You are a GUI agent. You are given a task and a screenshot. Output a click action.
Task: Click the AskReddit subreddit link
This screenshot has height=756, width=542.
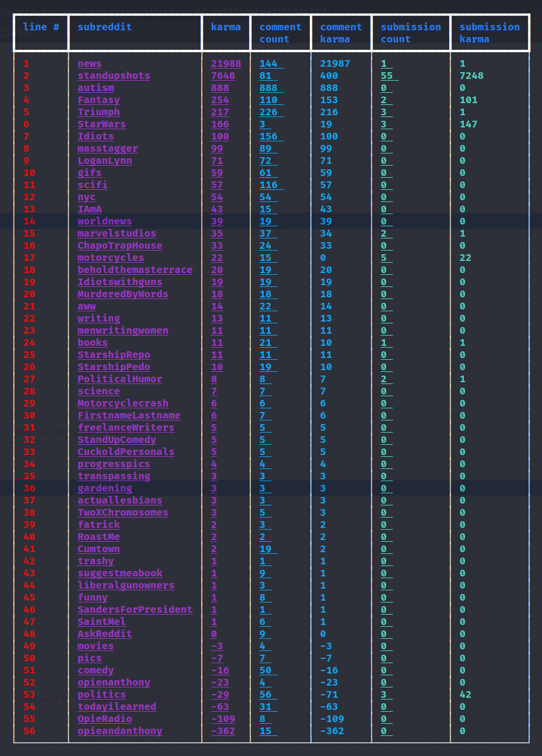click(x=105, y=634)
